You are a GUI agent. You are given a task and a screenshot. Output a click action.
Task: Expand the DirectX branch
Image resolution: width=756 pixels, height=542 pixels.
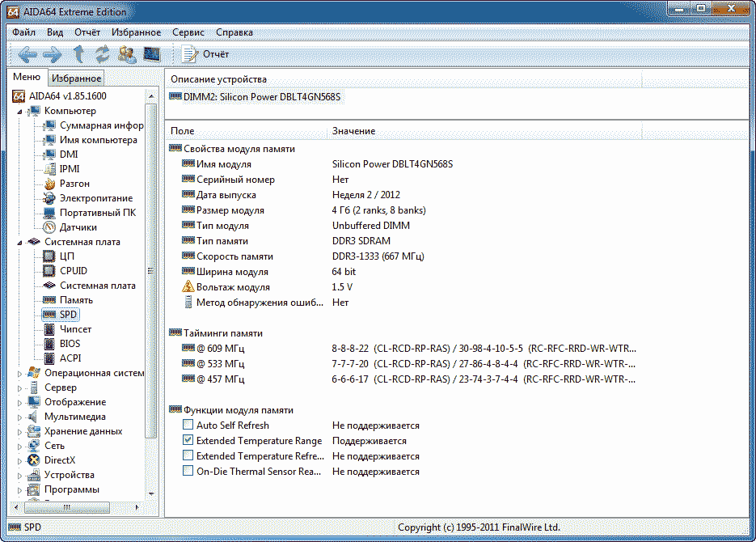point(19,461)
